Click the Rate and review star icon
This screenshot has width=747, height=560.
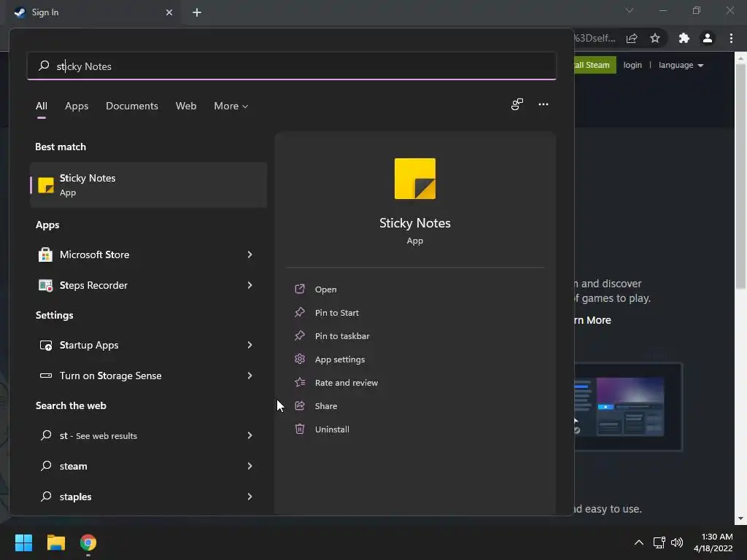(300, 382)
